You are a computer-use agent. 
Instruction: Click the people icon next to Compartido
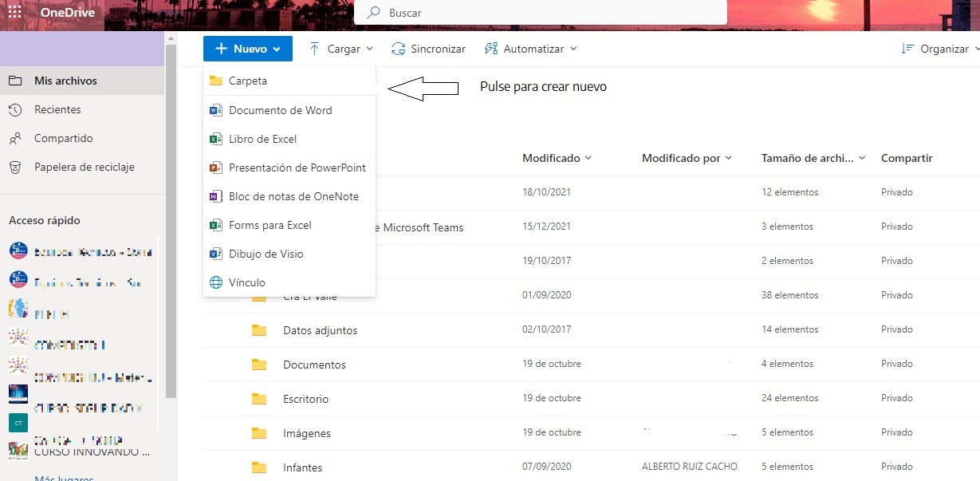click(x=14, y=138)
